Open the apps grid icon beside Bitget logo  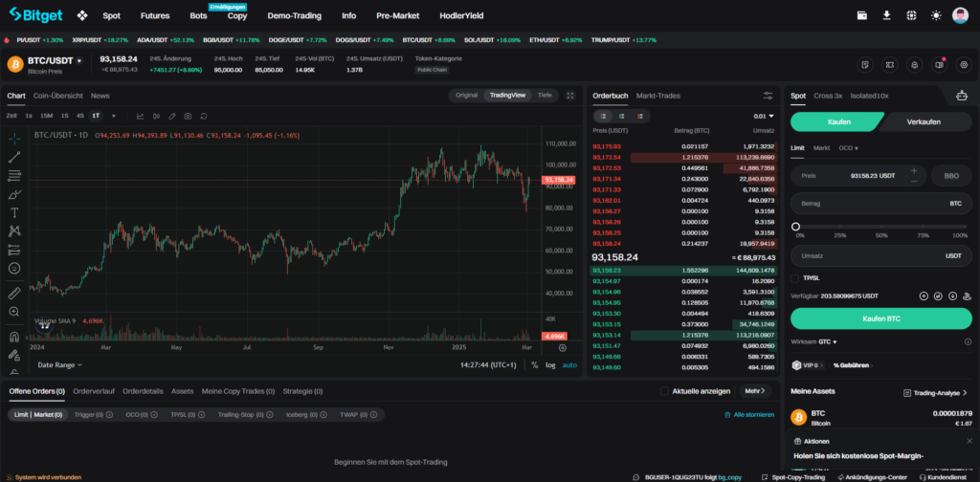point(82,15)
